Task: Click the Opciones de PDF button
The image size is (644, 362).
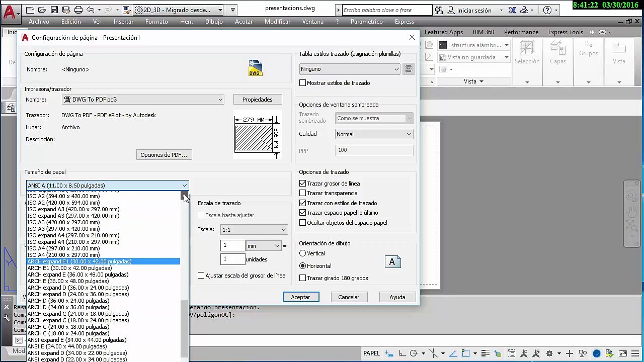Action: pos(164,155)
